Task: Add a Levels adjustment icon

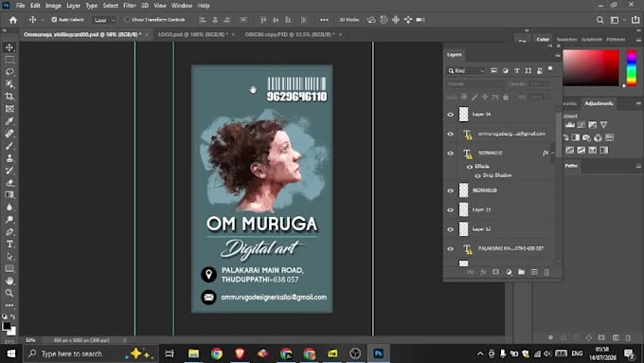Action: [x=570, y=124]
